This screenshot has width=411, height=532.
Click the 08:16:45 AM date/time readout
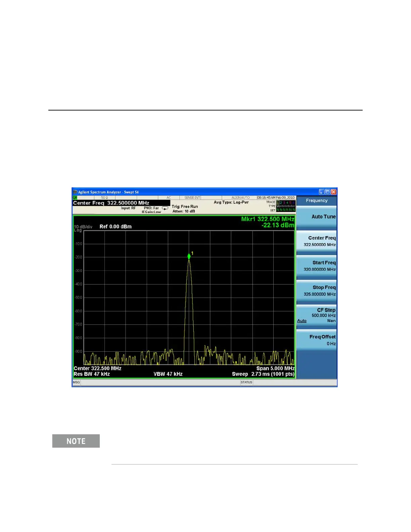276,198
